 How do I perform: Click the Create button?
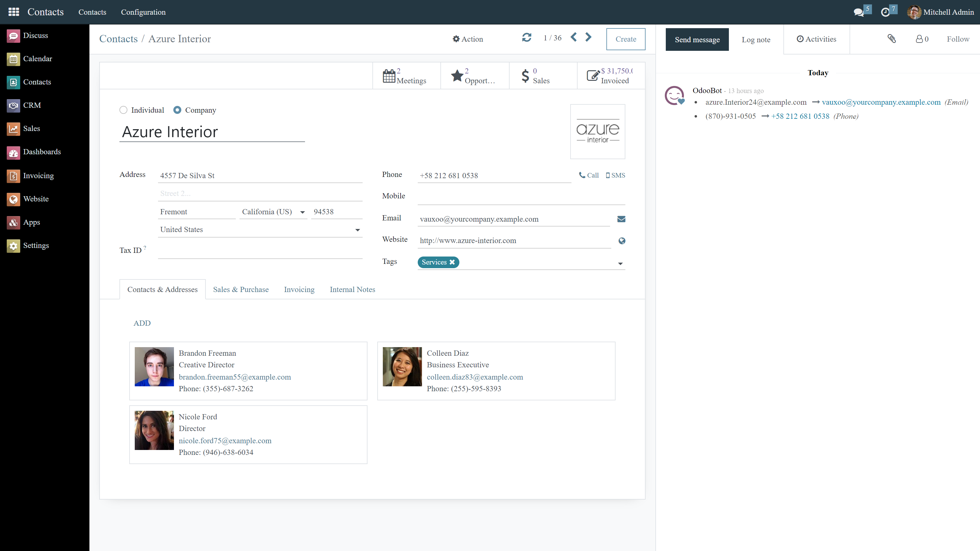point(625,39)
